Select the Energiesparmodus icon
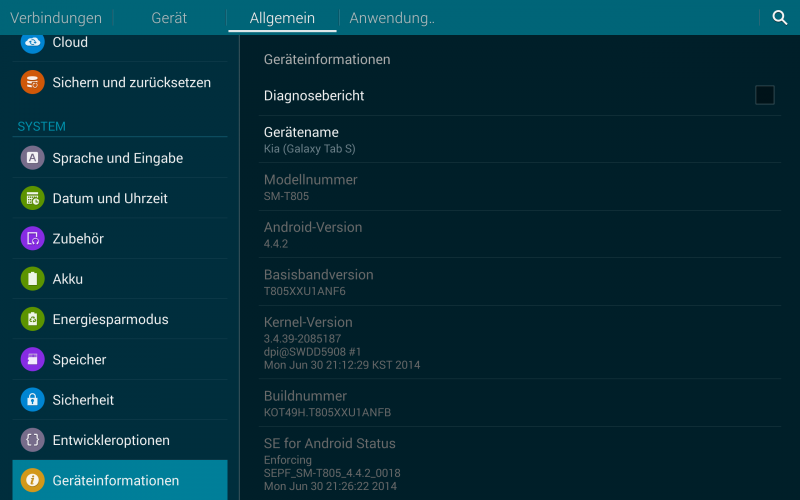This screenshot has width=800, height=500. click(x=33, y=319)
